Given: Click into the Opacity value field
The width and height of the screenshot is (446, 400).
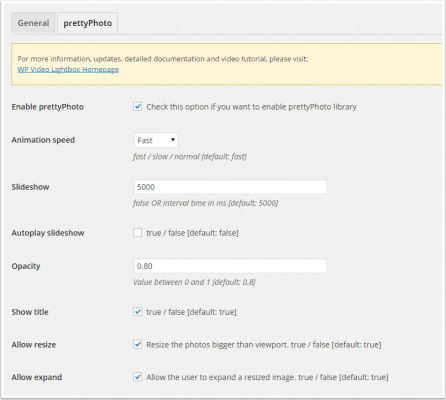Looking at the screenshot, I should coord(230,266).
